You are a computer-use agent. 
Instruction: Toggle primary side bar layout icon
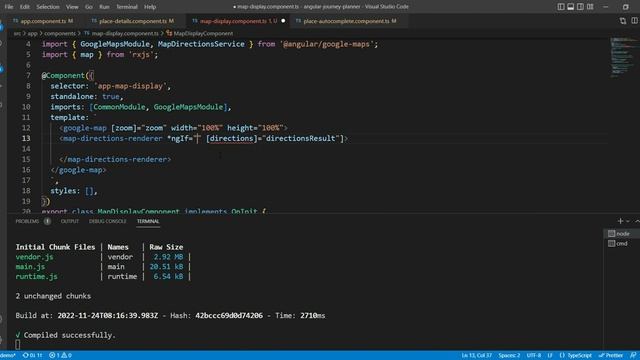(x=561, y=7)
